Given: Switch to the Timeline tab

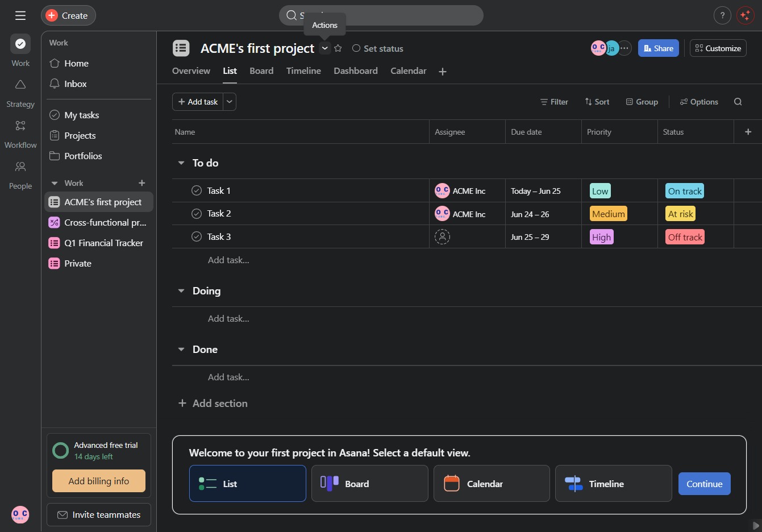Looking at the screenshot, I should point(303,71).
